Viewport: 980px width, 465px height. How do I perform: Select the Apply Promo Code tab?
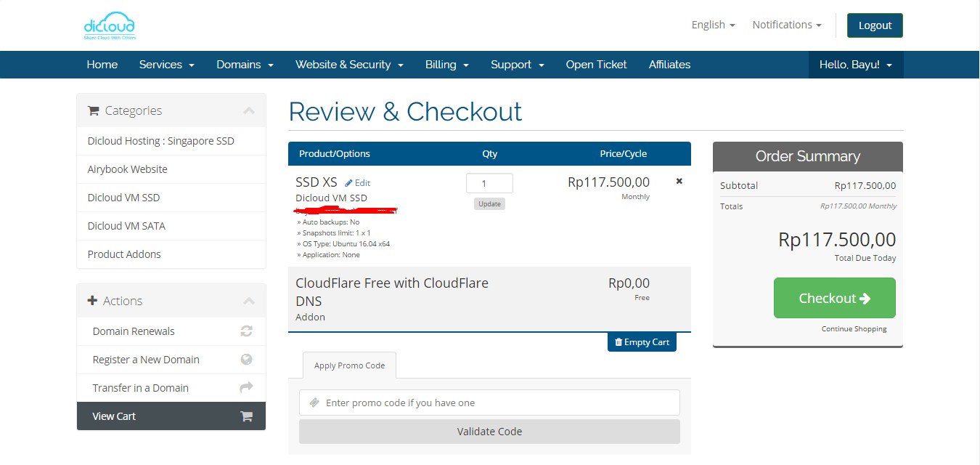(x=349, y=365)
